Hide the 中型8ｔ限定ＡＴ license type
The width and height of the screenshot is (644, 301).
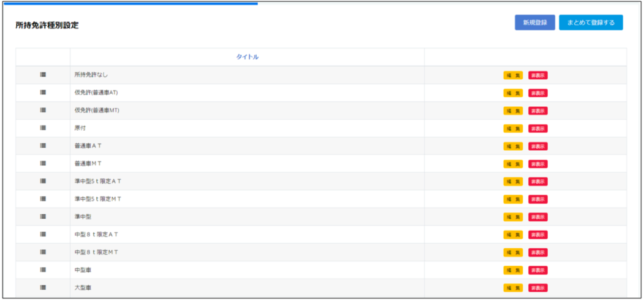pyautogui.click(x=538, y=234)
